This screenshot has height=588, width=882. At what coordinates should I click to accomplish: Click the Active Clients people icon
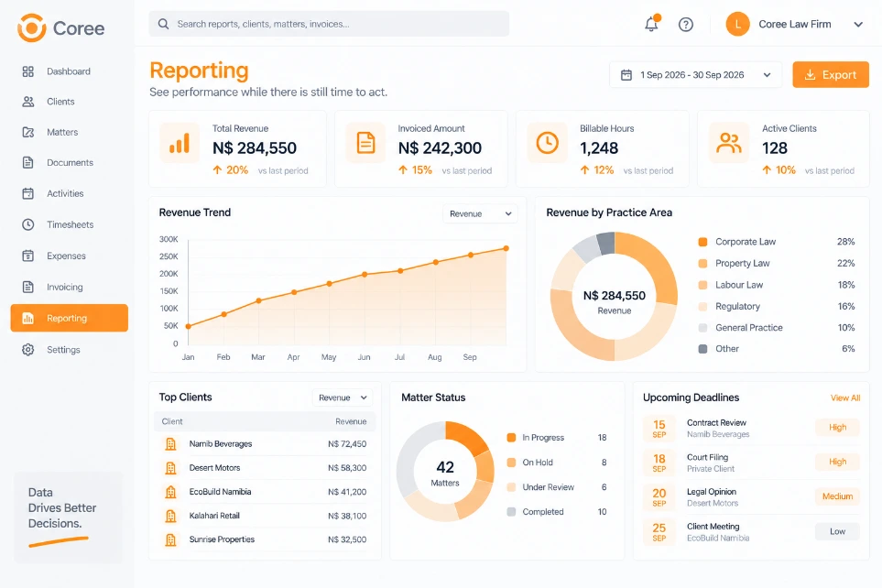click(729, 143)
